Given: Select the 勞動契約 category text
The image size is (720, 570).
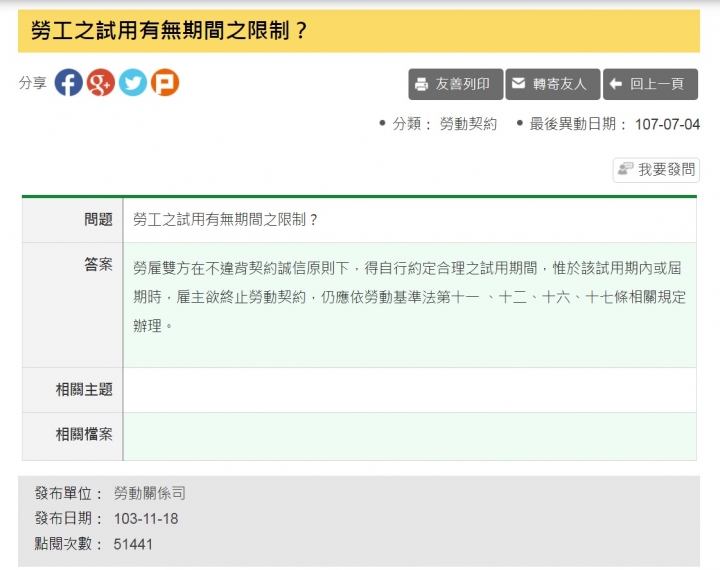Looking at the screenshot, I should click(x=468, y=124).
